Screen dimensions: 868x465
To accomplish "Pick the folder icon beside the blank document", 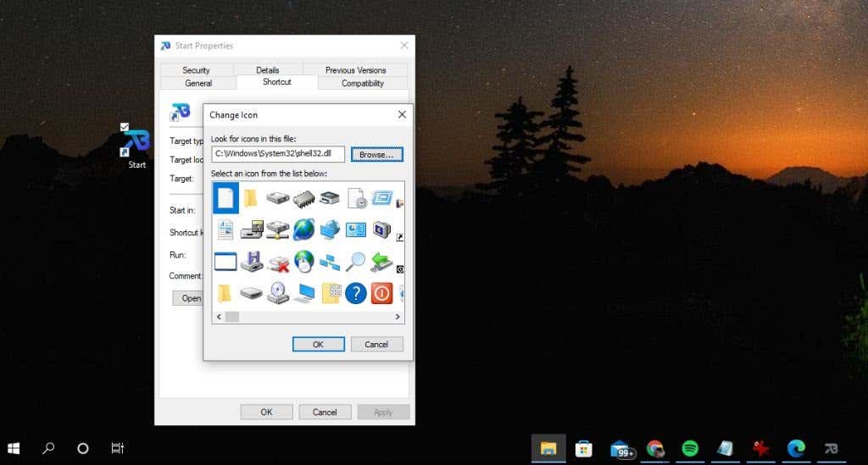I will 251,198.
